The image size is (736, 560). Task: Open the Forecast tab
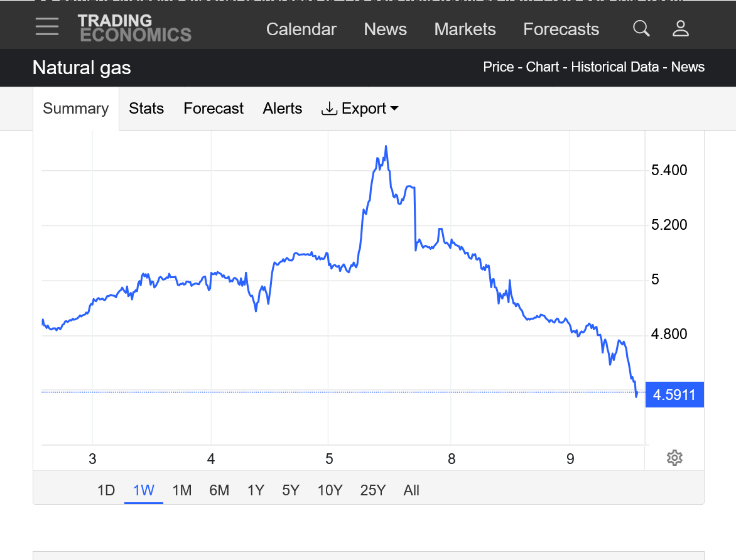click(214, 109)
